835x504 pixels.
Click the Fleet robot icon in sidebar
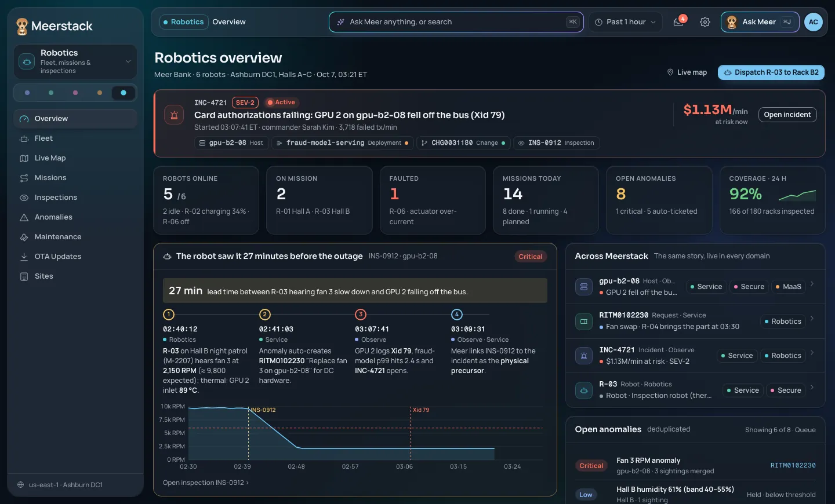point(24,138)
